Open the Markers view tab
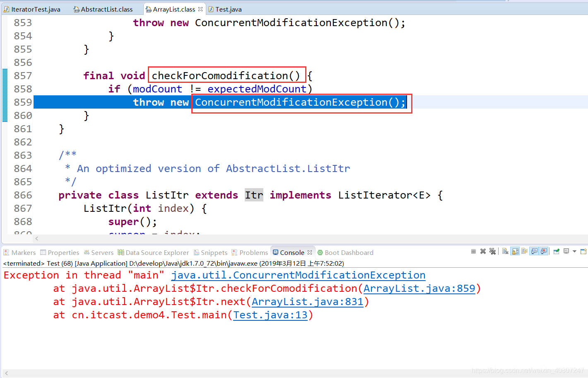588x378 pixels. point(19,252)
